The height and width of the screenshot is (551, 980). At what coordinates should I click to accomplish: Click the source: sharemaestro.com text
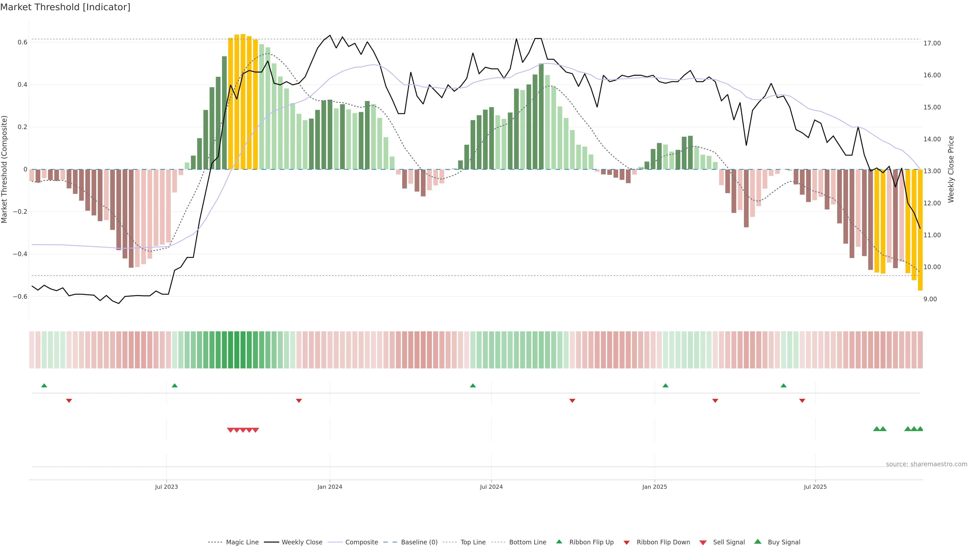926,464
